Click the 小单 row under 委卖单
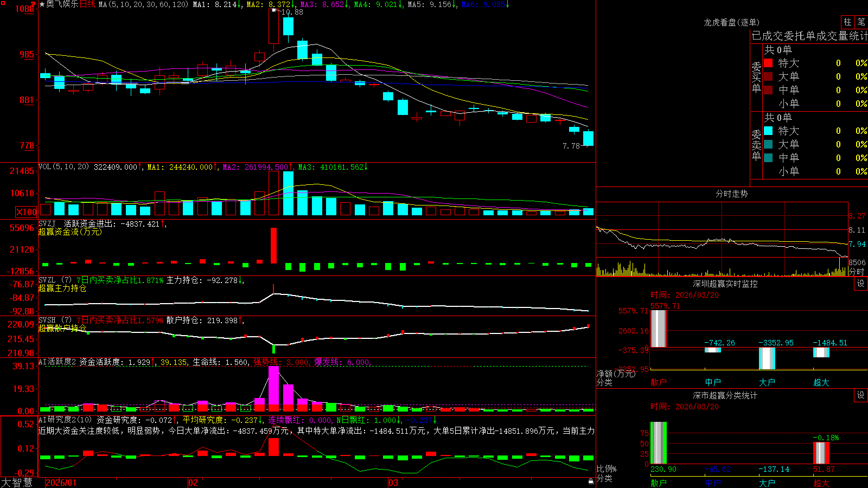 [x=815, y=171]
